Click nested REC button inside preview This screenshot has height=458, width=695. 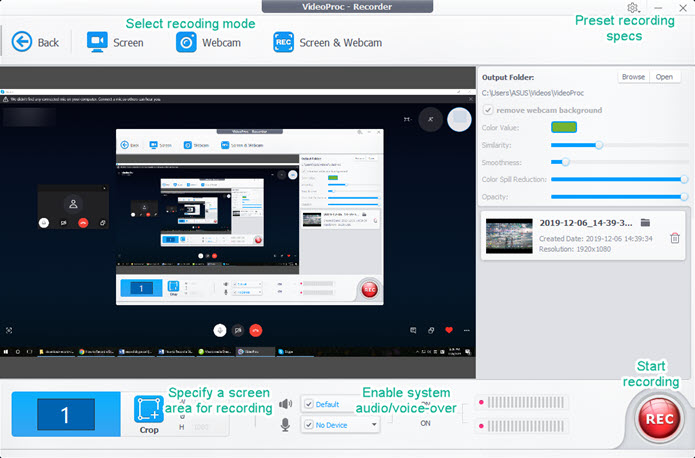click(x=369, y=290)
